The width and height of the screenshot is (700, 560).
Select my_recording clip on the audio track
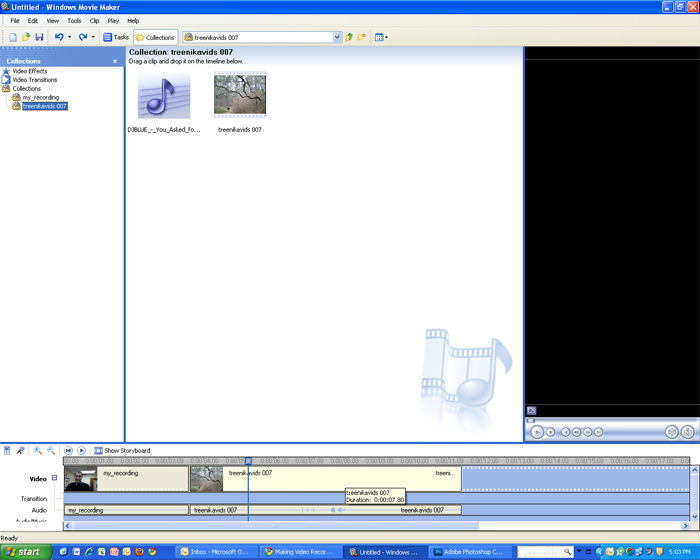[126, 510]
